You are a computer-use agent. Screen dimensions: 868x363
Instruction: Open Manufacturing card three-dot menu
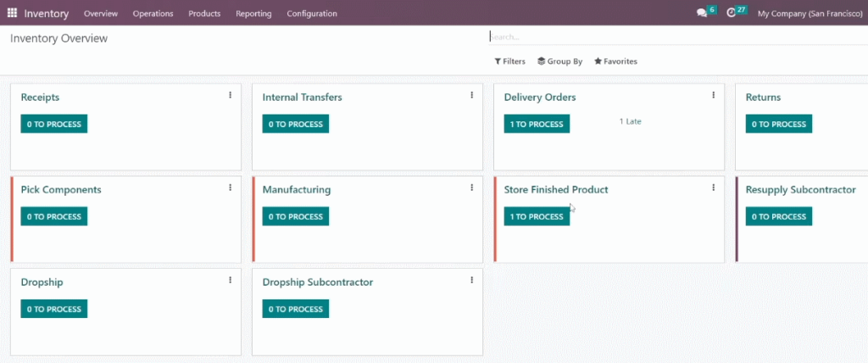[471, 188]
